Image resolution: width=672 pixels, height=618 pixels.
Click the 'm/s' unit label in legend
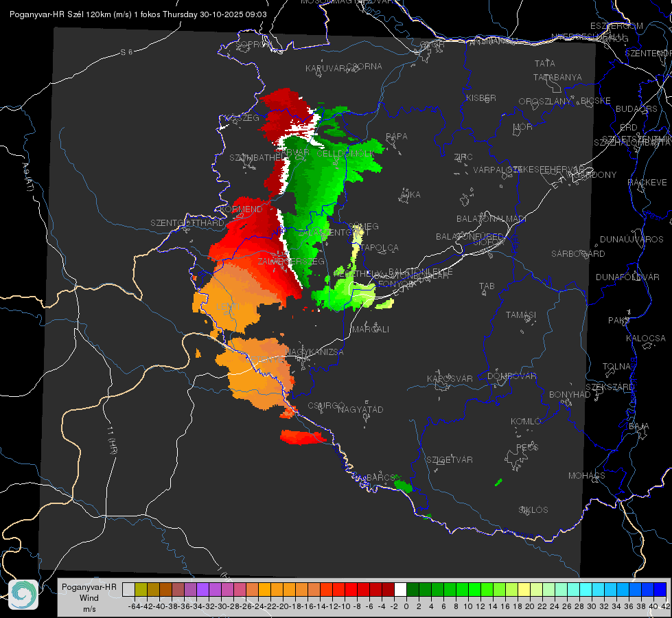click(x=89, y=609)
